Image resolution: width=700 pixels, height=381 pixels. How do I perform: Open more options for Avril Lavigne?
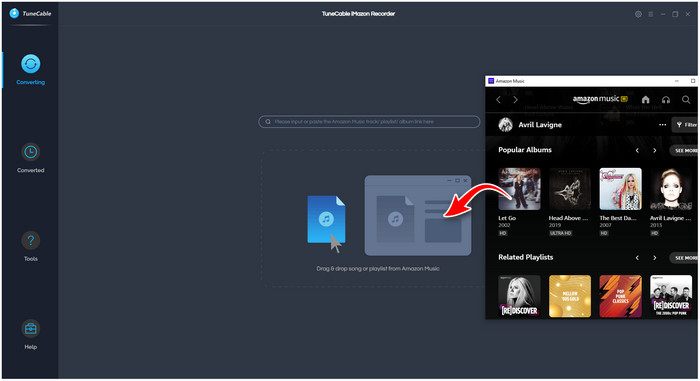pos(662,125)
